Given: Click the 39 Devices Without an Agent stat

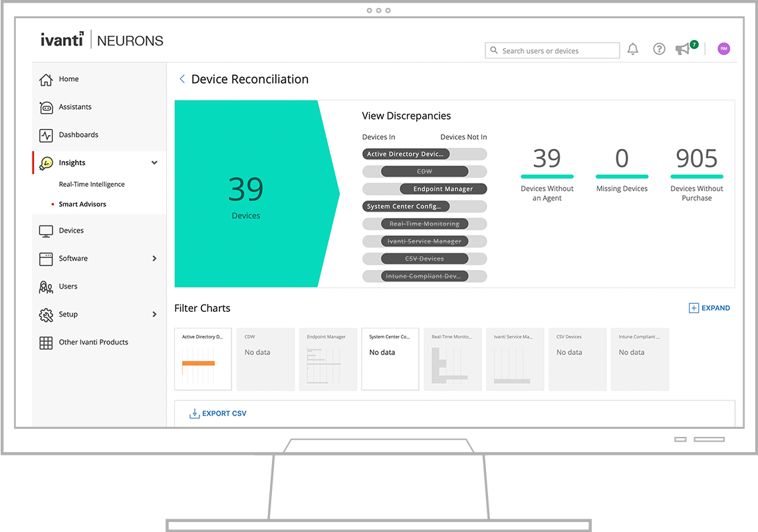Looking at the screenshot, I should [547, 174].
